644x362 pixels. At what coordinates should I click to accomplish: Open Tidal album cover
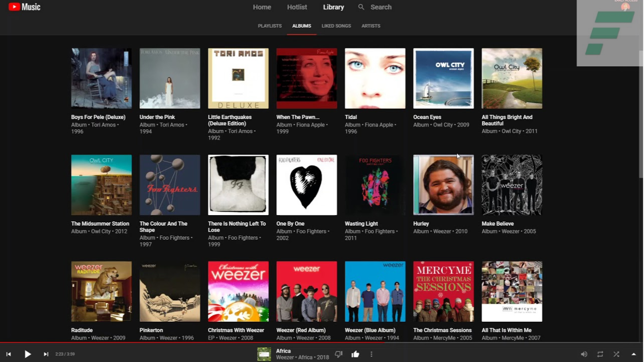click(375, 78)
